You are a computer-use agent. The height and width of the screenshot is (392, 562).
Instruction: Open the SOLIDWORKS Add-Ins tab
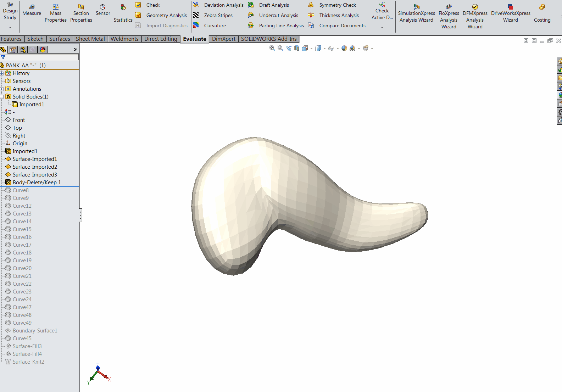coord(269,39)
